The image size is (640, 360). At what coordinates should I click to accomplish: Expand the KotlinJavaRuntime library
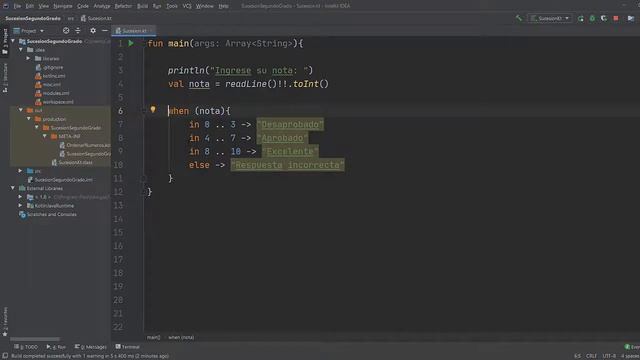click(20, 206)
